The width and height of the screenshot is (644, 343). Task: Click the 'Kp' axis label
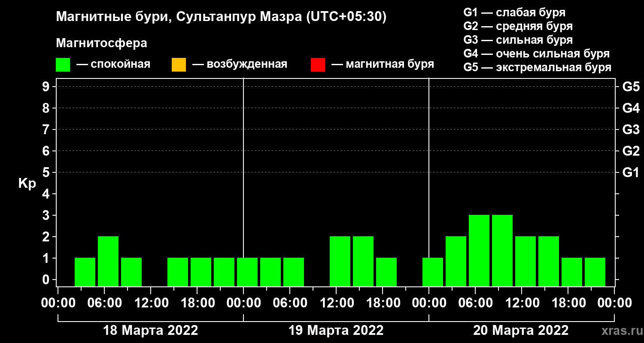(27, 184)
